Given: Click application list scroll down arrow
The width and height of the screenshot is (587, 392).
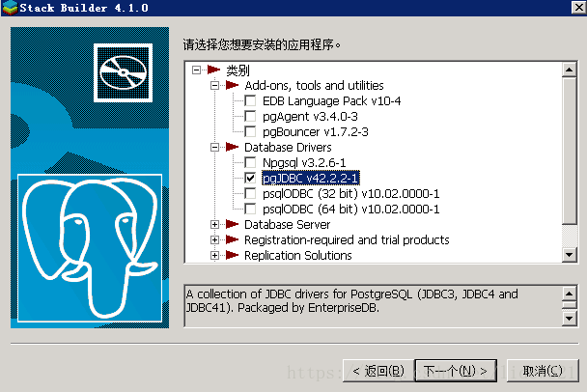Looking at the screenshot, I should [x=569, y=255].
